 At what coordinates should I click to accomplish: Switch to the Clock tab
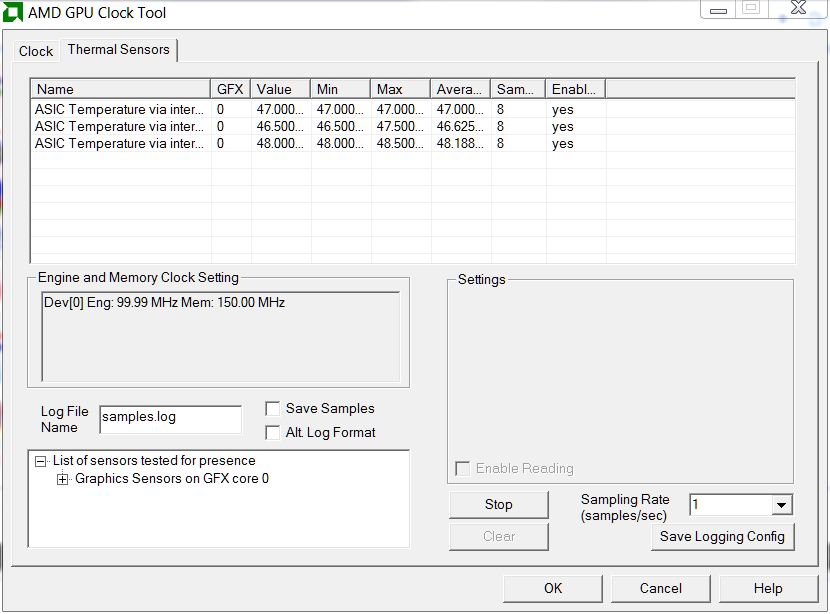click(36, 51)
